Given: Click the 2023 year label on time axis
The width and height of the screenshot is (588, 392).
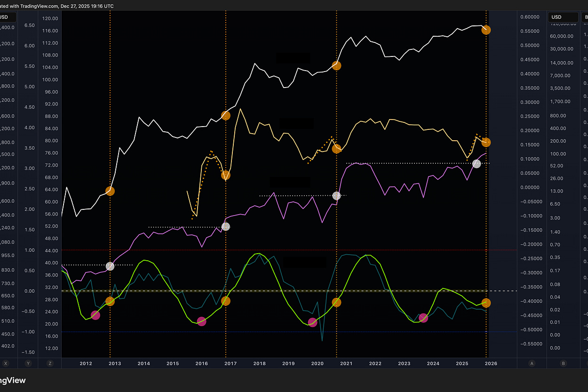Looking at the screenshot, I should pyautogui.click(x=404, y=363).
